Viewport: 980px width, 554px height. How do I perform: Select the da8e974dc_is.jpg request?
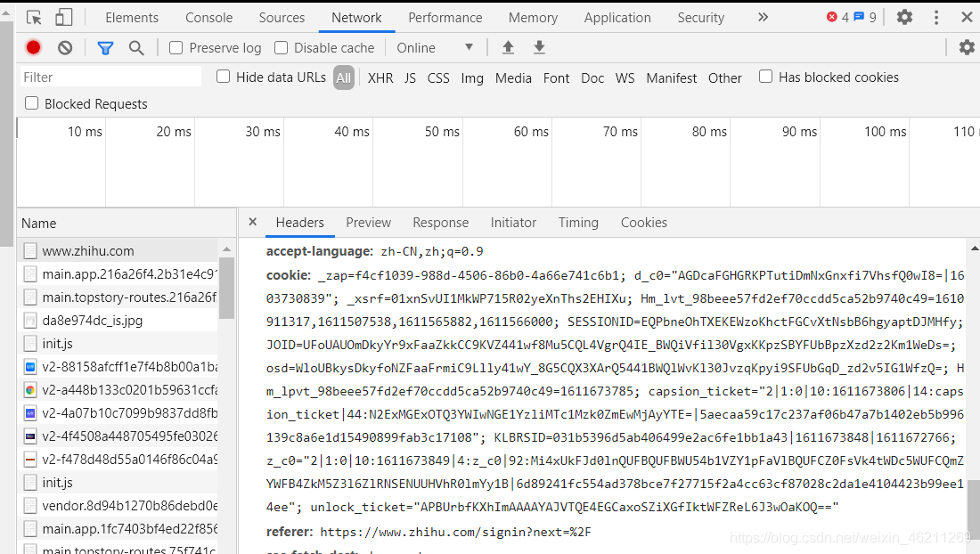click(x=118, y=321)
